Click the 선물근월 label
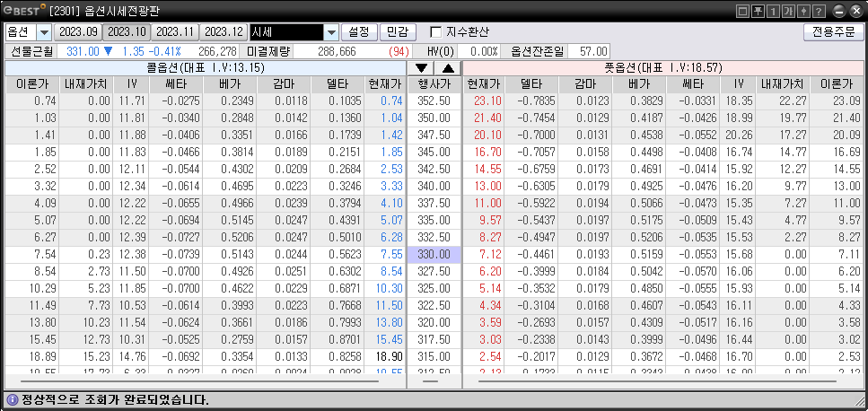Viewport: 868px width, 411px height. pyautogui.click(x=31, y=51)
